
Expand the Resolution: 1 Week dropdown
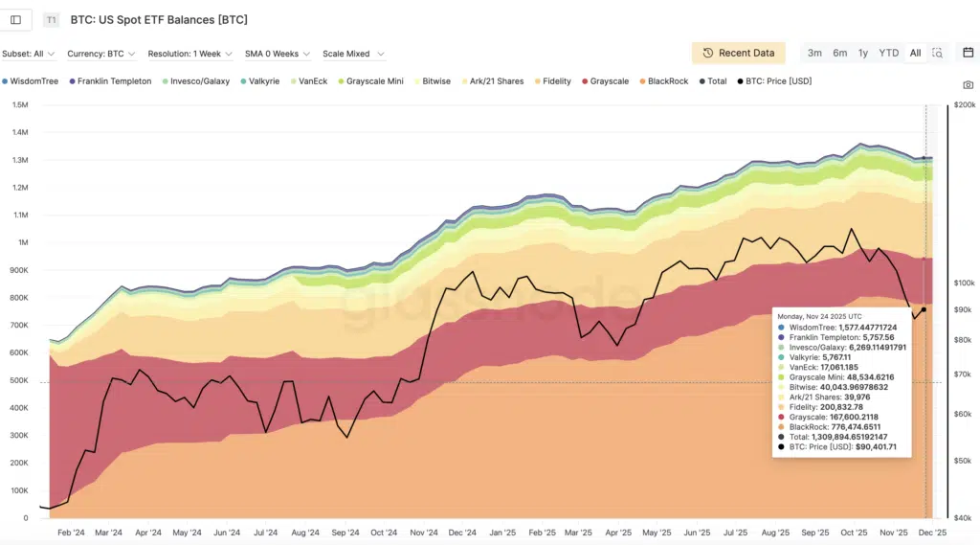coord(189,54)
